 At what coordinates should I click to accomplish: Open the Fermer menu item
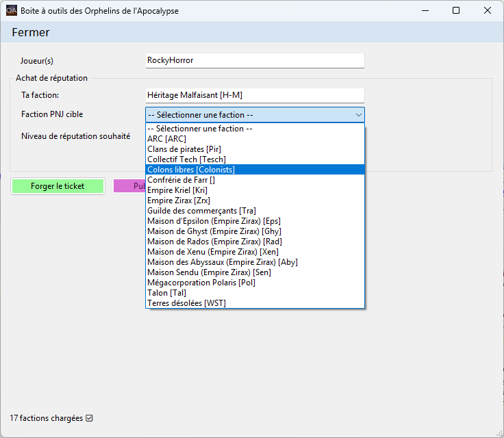[x=31, y=32]
